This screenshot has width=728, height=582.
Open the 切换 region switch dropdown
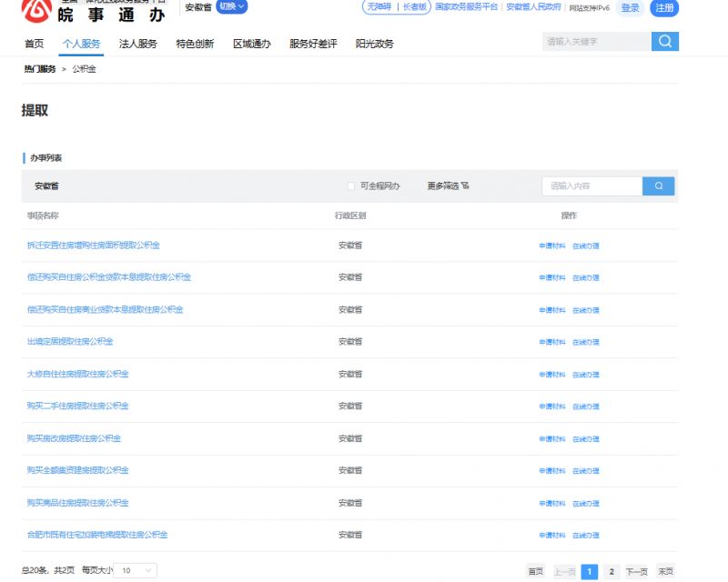(x=232, y=6)
